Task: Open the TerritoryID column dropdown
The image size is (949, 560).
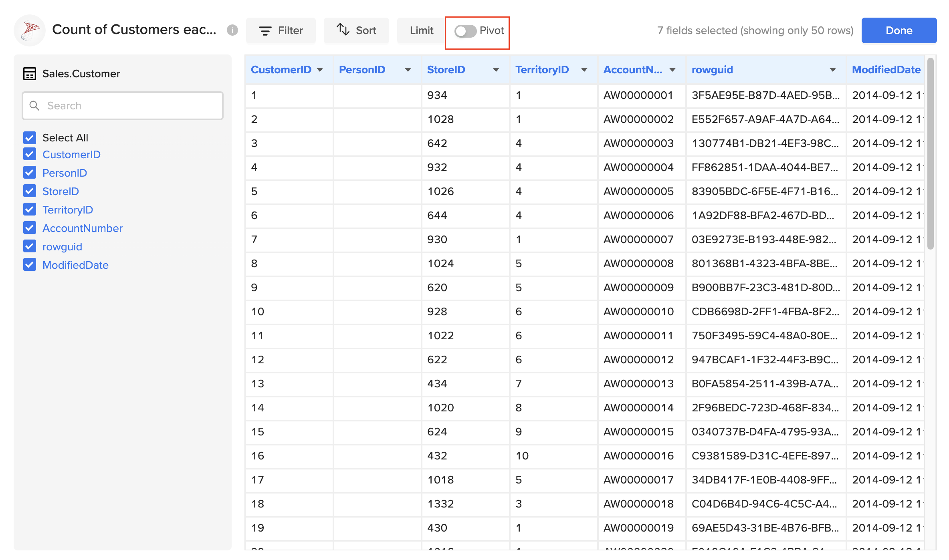Action: (584, 69)
